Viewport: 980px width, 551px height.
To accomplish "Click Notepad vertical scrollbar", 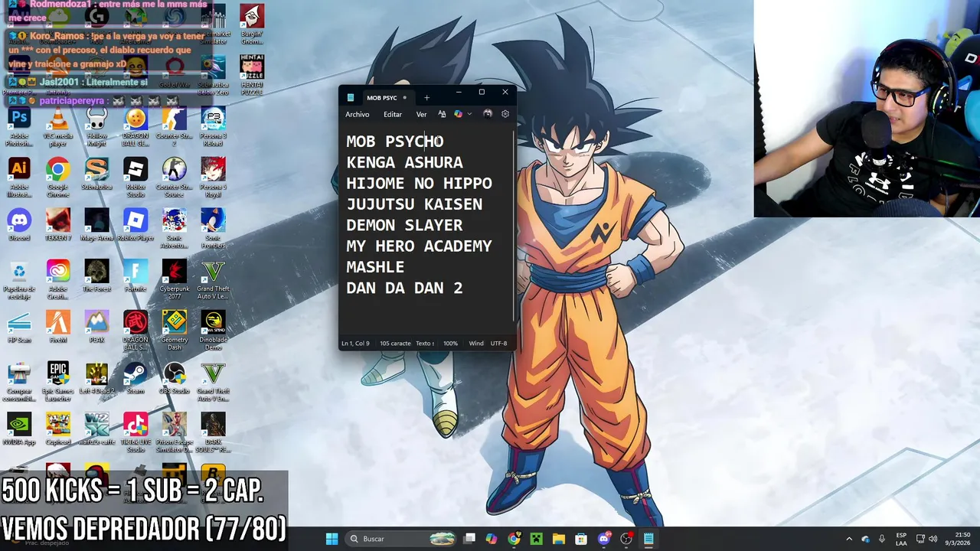I will 514,226.
